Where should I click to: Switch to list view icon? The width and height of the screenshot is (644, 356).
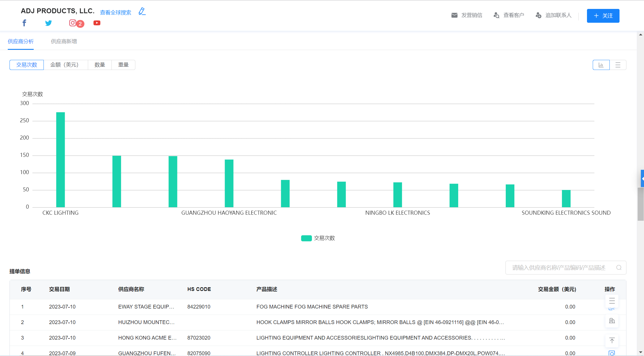pos(618,65)
